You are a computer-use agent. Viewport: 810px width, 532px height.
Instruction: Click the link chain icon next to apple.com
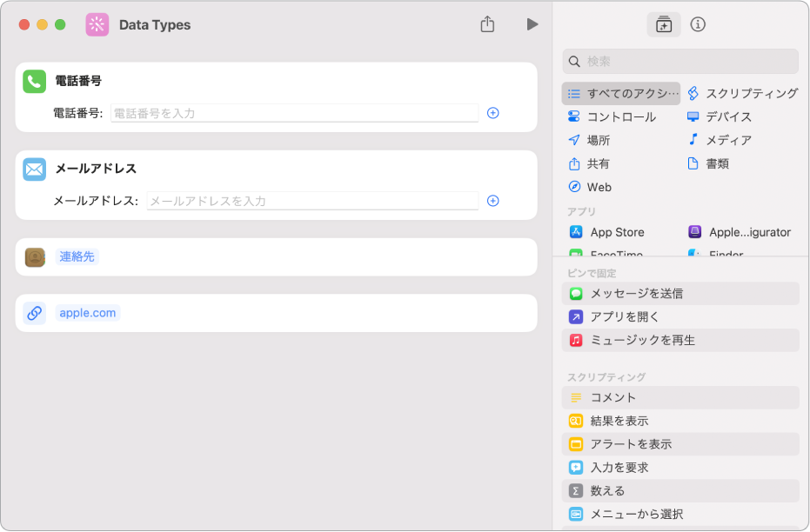(35, 313)
